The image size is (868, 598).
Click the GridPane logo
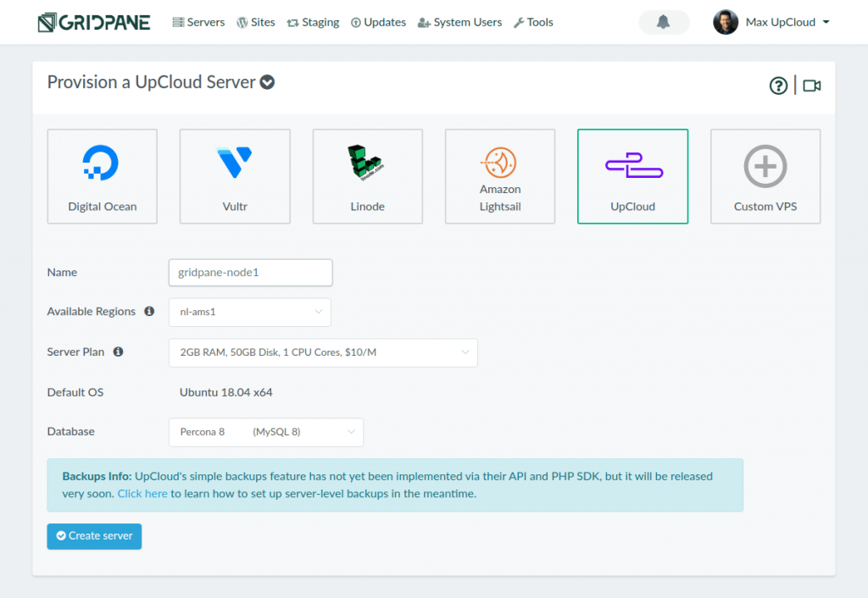click(x=93, y=22)
